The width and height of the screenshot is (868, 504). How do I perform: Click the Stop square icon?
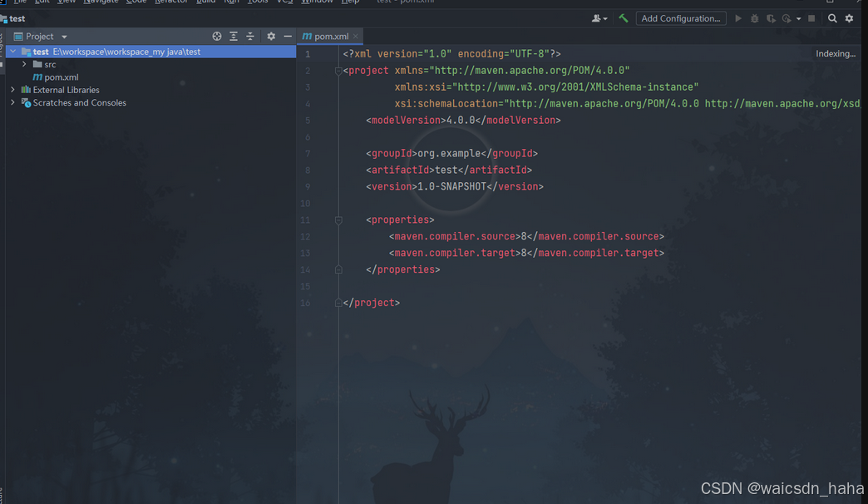tap(811, 18)
